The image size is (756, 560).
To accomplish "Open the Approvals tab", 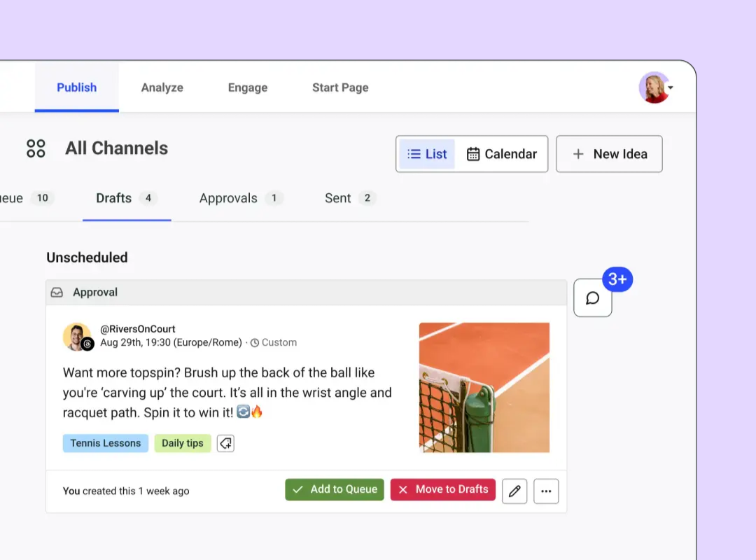I will pos(229,198).
